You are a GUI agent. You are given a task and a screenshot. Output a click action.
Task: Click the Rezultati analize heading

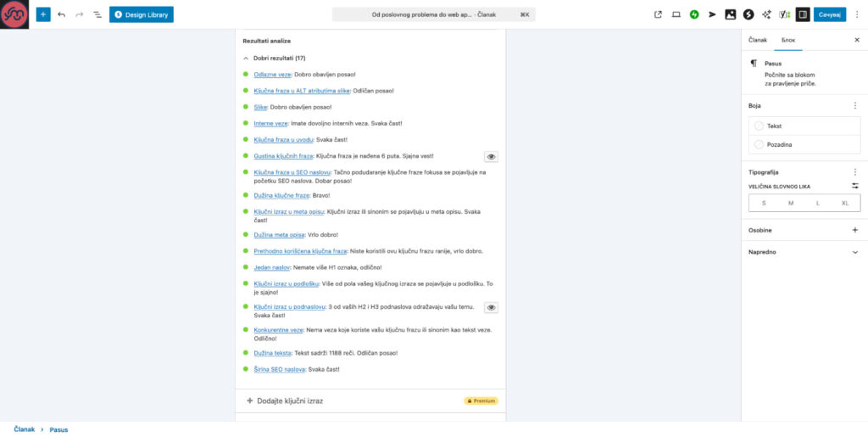click(267, 41)
